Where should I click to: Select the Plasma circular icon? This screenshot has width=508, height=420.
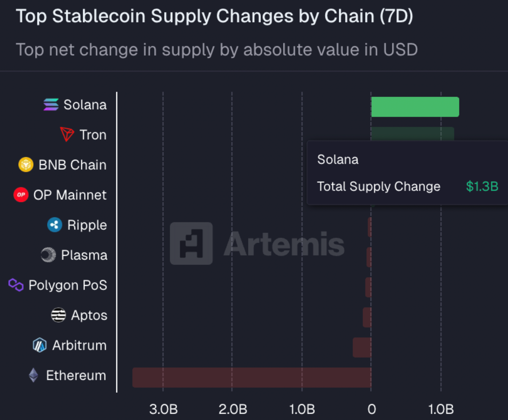tap(48, 255)
